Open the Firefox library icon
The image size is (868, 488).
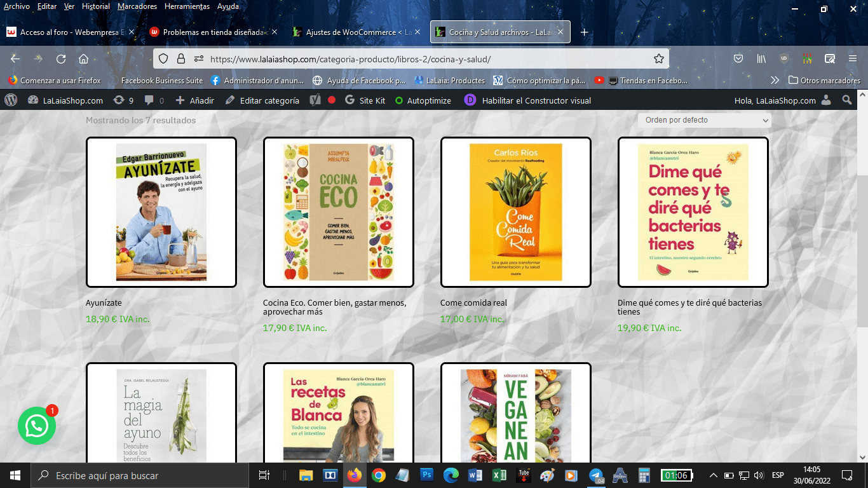(x=761, y=58)
